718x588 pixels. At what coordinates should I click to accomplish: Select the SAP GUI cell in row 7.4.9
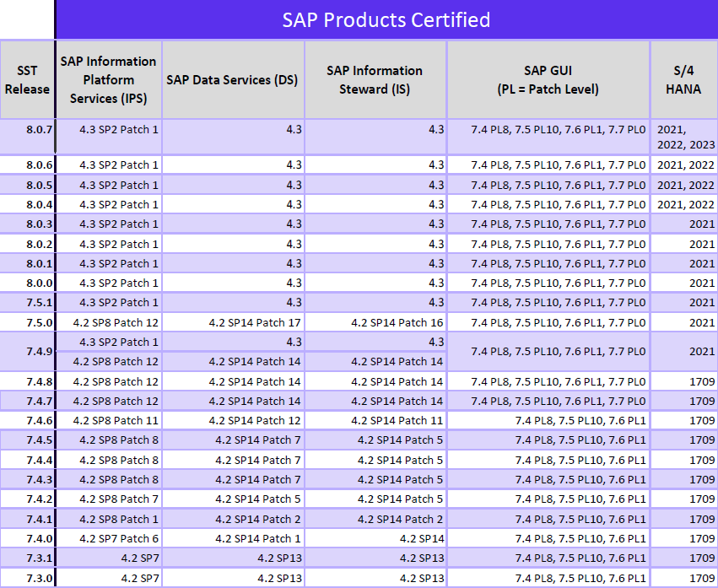point(548,351)
